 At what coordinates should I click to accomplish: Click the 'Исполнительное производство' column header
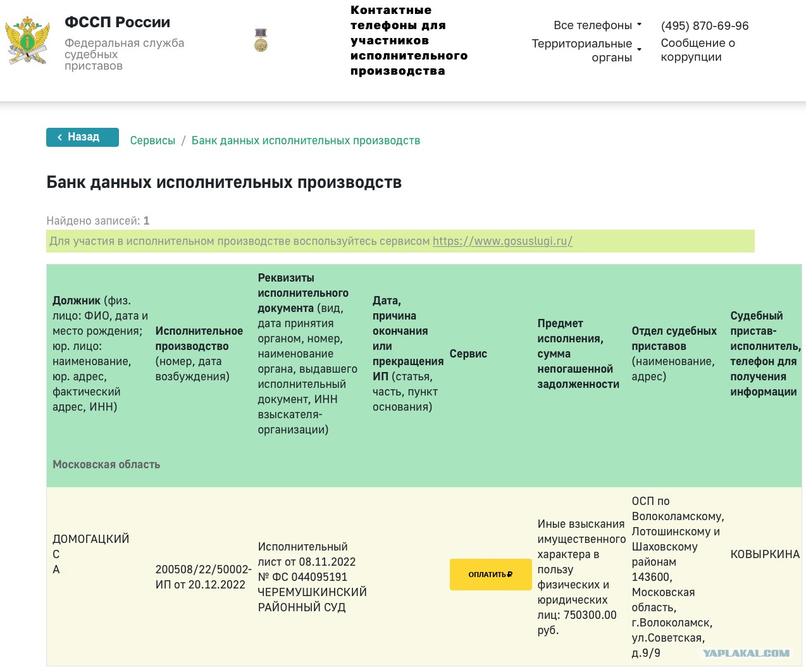tap(199, 354)
